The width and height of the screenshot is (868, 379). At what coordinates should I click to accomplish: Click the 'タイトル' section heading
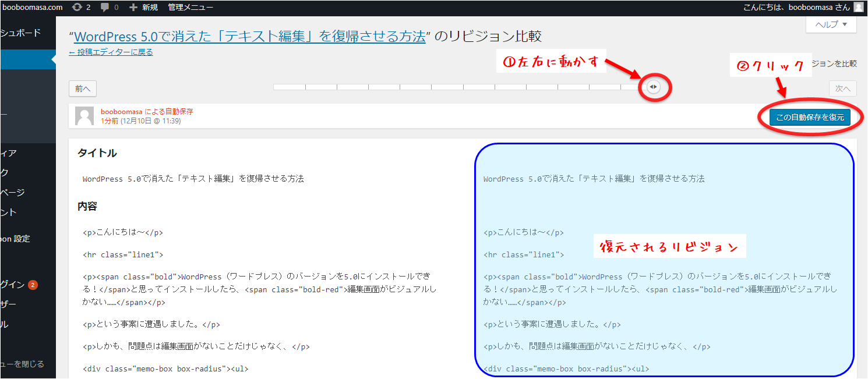coord(97,153)
